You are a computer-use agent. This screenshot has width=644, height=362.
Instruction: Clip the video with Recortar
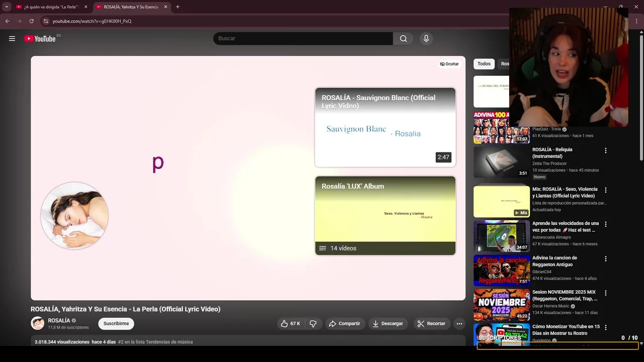(432, 324)
